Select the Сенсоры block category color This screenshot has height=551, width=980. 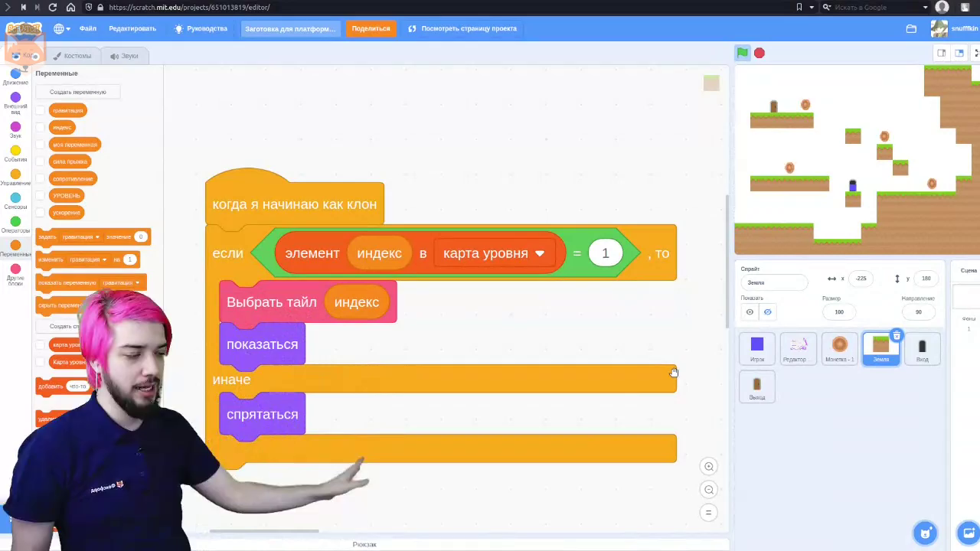15,198
